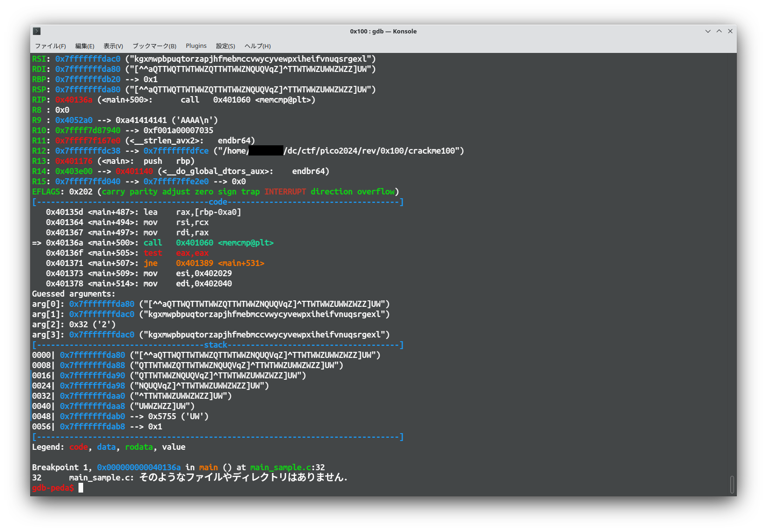
Task: Minimize the Konsole window
Action: pyautogui.click(x=708, y=31)
